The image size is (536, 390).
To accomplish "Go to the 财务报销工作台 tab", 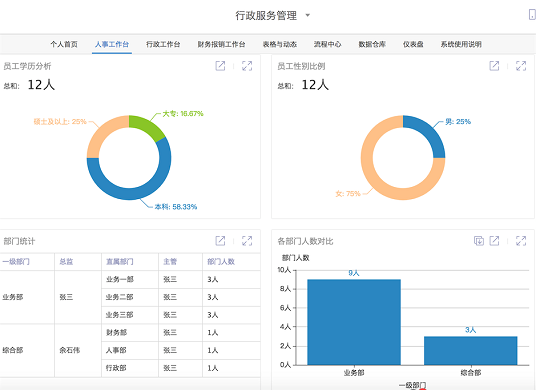I will (221, 44).
